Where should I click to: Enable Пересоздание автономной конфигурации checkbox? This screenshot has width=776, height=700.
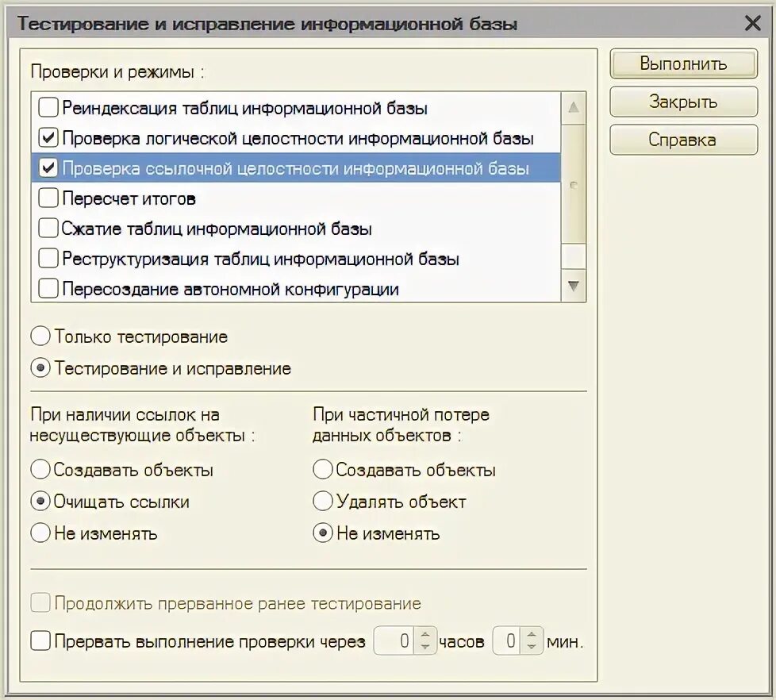(48, 289)
